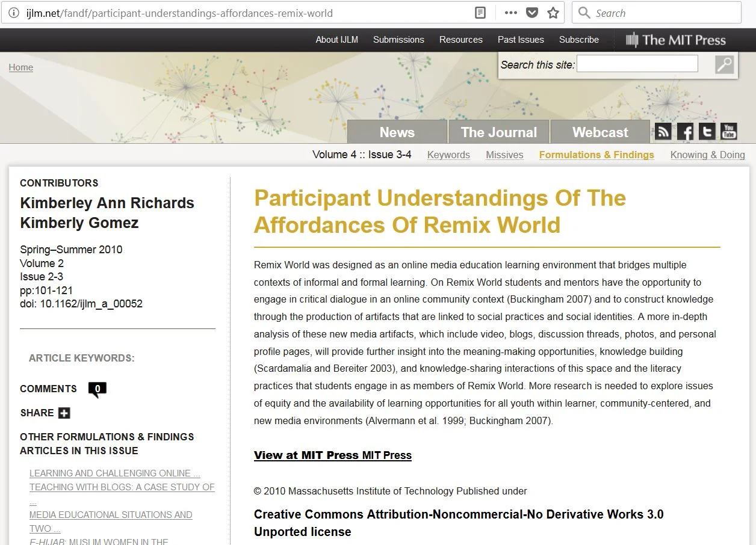The width and height of the screenshot is (756, 545).
Task: Open the comments count bubble
Action: [97, 389]
